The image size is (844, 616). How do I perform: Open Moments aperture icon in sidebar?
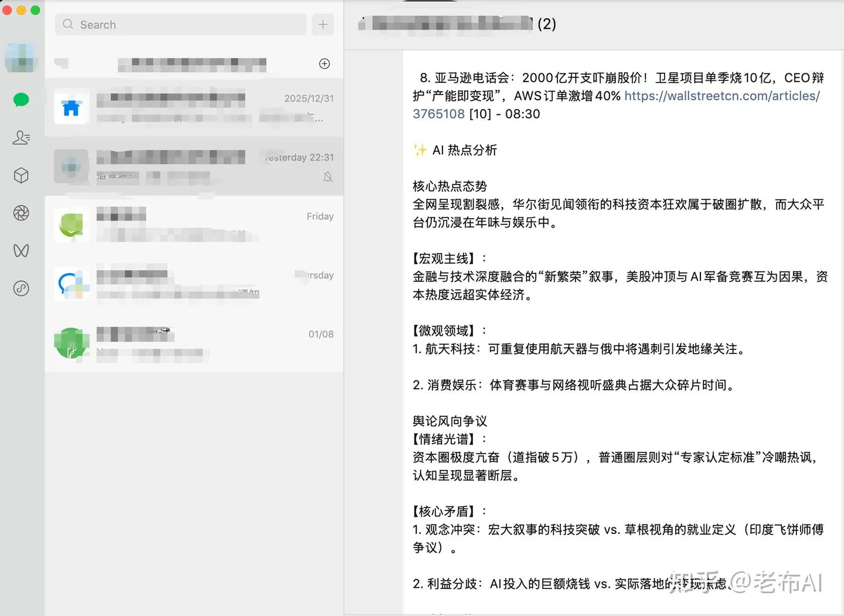pos(21,213)
